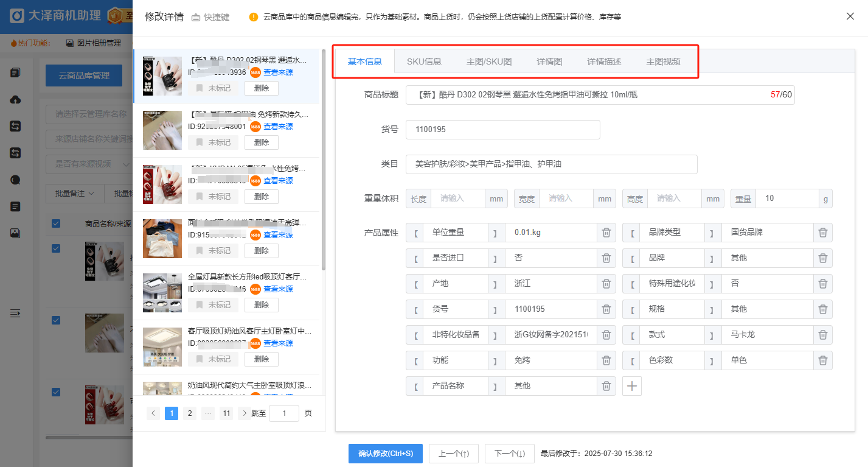Click the 1688 badge on the 全屋灯具 item

pyautogui.click(x=255, y=289)
